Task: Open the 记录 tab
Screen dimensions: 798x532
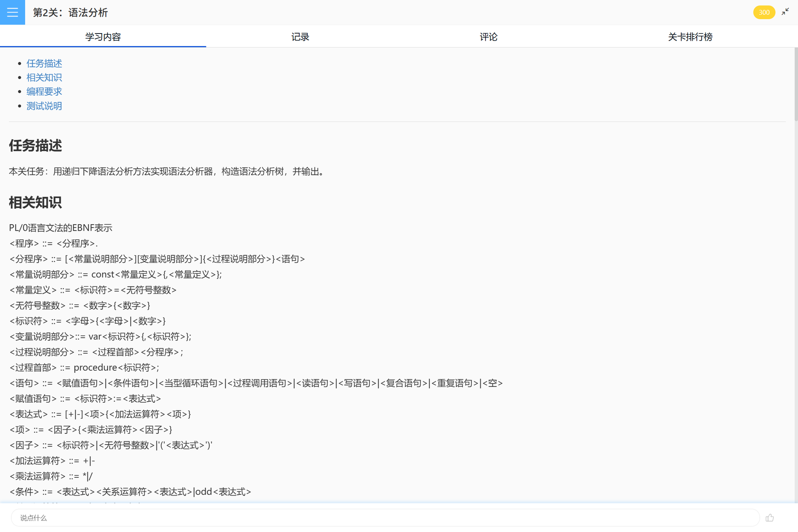Action: click(x=300, y=37)
